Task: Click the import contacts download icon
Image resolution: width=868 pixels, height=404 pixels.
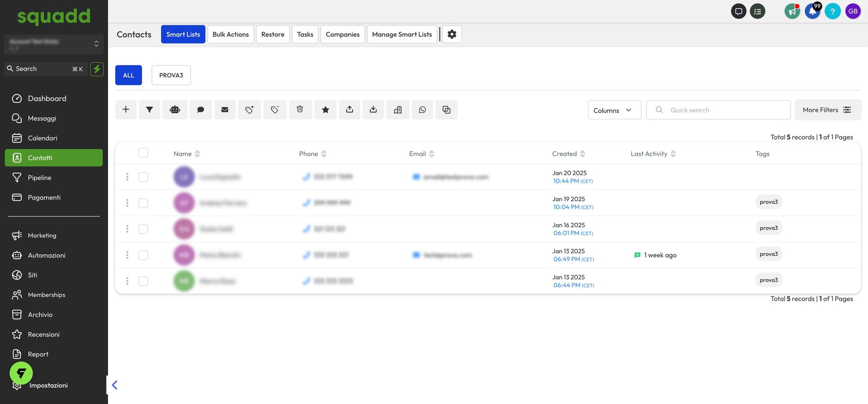Action: click(373, 109)
